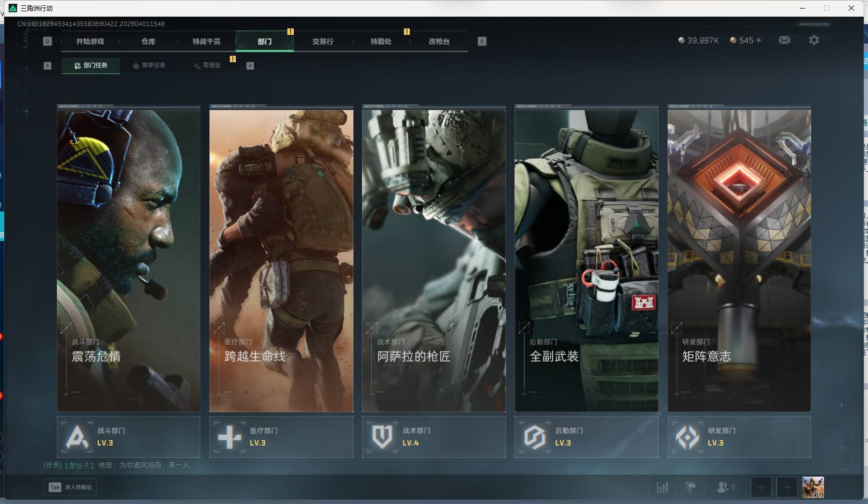Click the flags icon in bottom bar

click(x=691, y=487)
